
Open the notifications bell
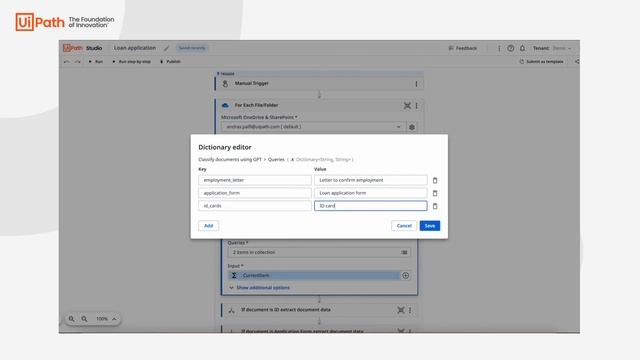(522, 48)
